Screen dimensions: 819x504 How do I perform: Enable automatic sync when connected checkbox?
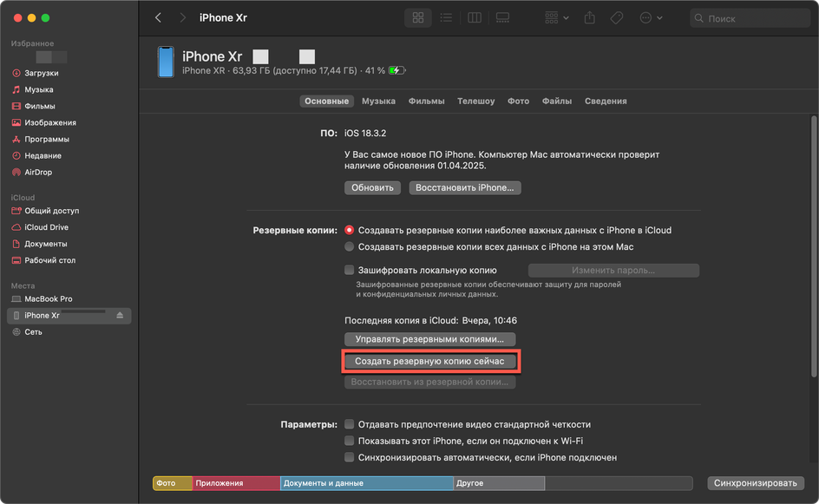point(350,457)
